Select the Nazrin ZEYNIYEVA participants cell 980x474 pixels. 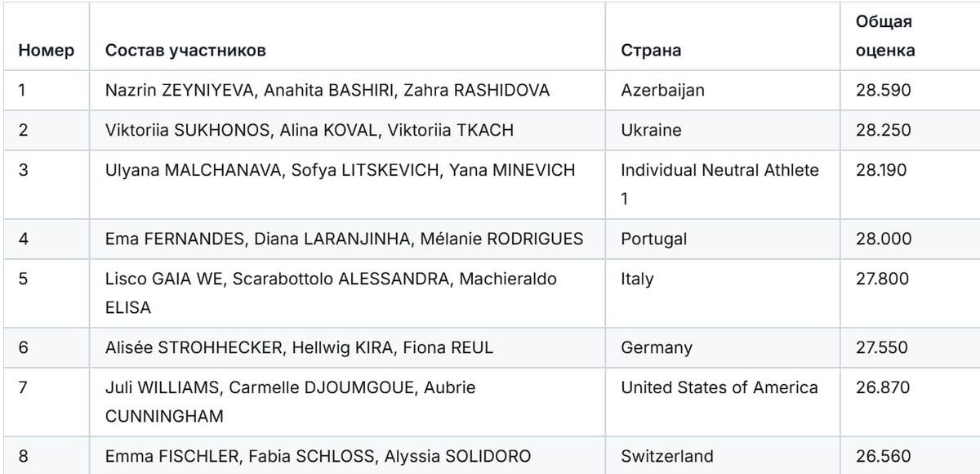coord(327,91)
